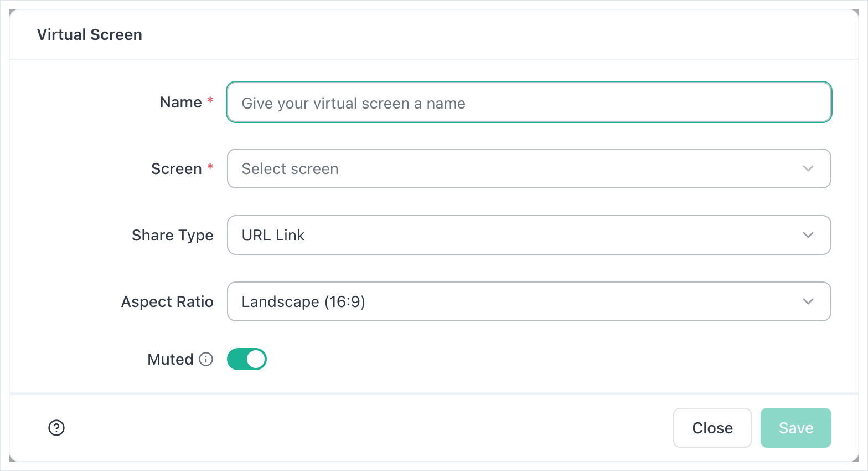Focus the virtual screen Name field
Image resolution: width=868 pixels, height=471 pixels.
coord(529,103)
